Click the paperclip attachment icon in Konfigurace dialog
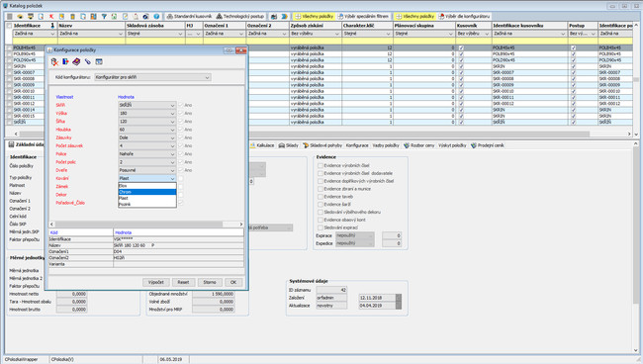 coord(88,62)
